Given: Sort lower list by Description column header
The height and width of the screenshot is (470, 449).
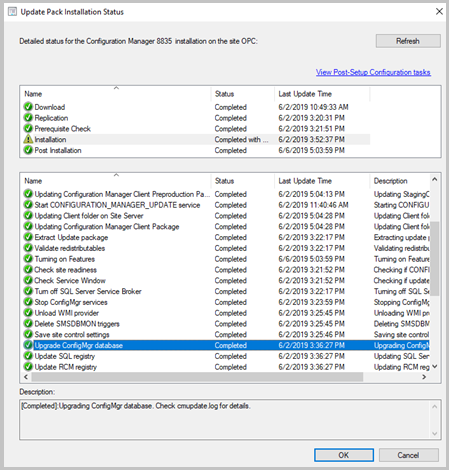Looking at the screenshot, I should (x=400, y=181).
